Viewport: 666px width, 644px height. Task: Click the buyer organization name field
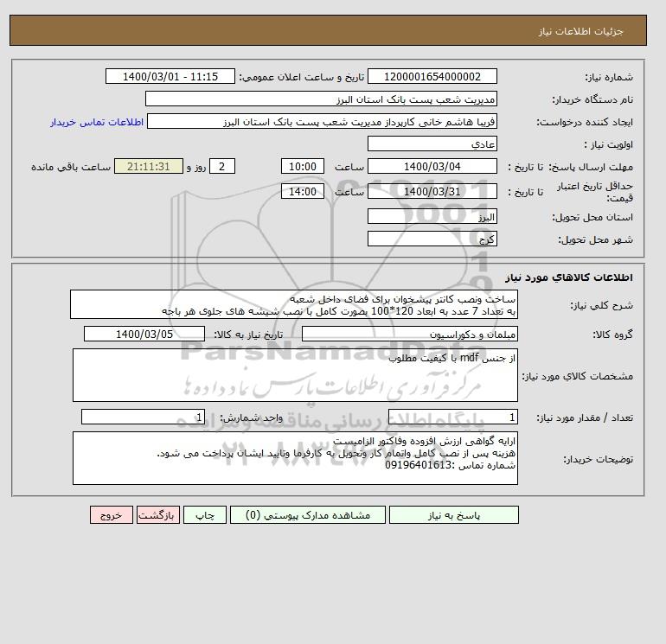(321, 99)
